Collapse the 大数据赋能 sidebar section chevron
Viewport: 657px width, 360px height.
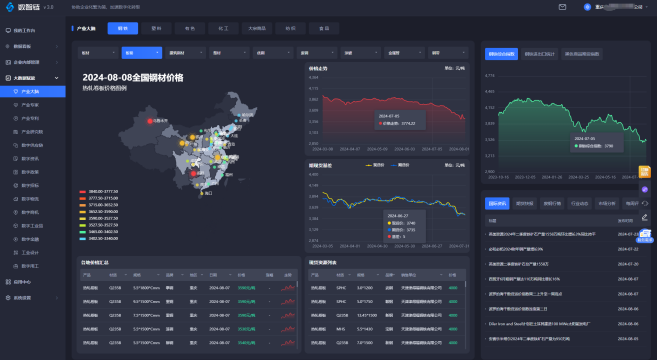[x=57, y=78]
